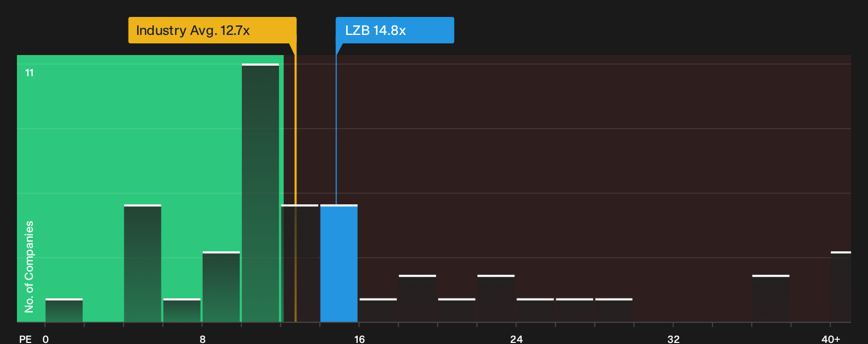Image resolution: width=868 pixels, height=344 pixels.
Task: Click the PE axis label
Action: tap(25, 339)
